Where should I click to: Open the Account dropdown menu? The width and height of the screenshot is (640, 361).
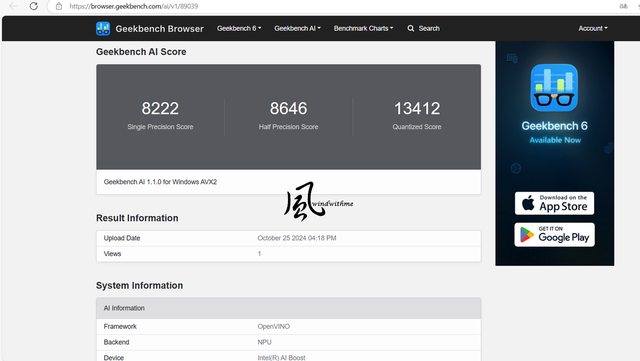coord(593,29)
